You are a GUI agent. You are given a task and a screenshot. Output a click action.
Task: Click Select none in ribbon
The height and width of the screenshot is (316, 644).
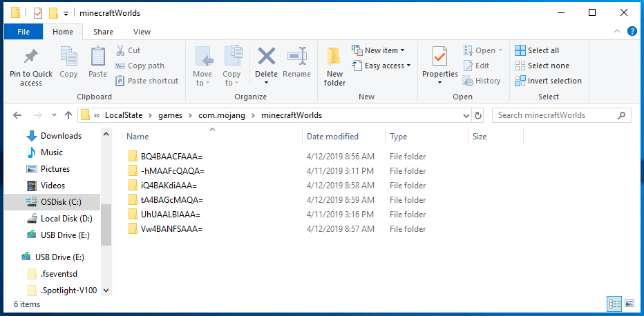pos(542,66)
